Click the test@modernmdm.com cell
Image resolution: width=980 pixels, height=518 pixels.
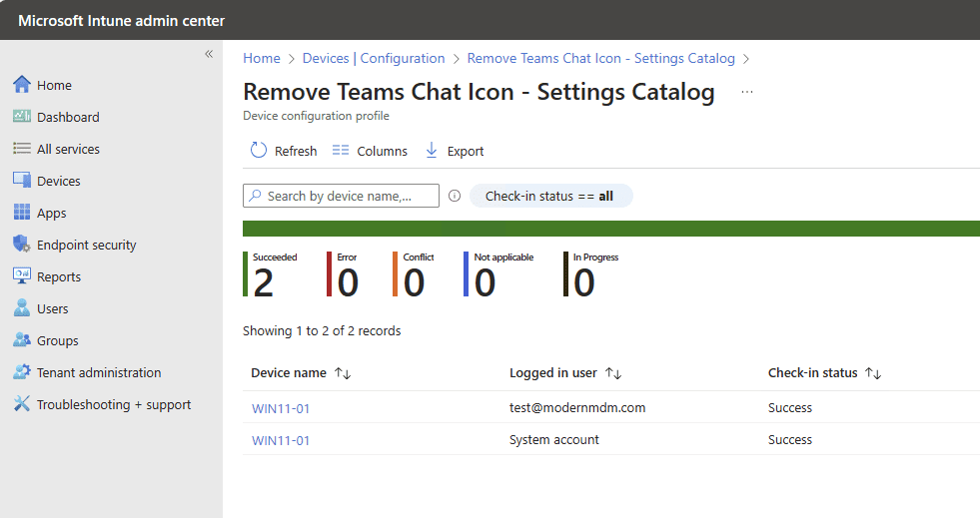coord(577,407)
